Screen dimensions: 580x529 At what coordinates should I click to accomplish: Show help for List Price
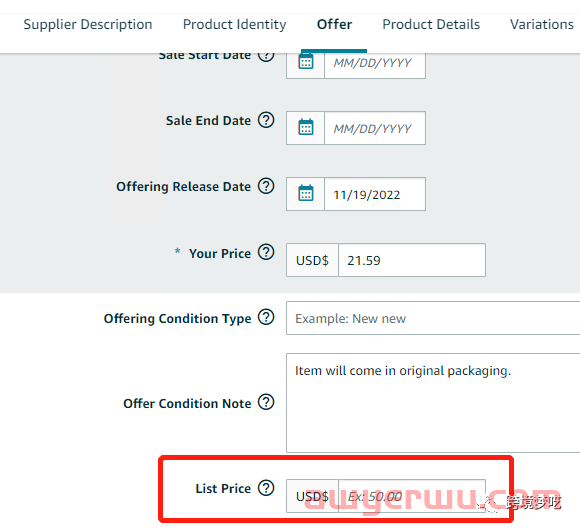point(266,488)
